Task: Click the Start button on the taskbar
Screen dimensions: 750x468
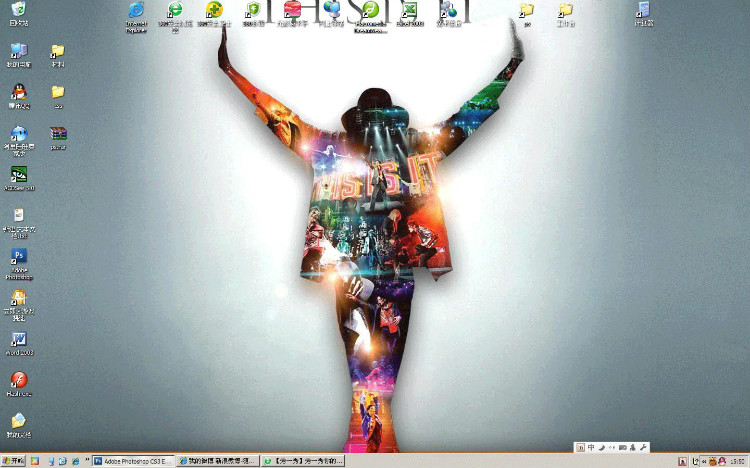Action: coord(13,461)
